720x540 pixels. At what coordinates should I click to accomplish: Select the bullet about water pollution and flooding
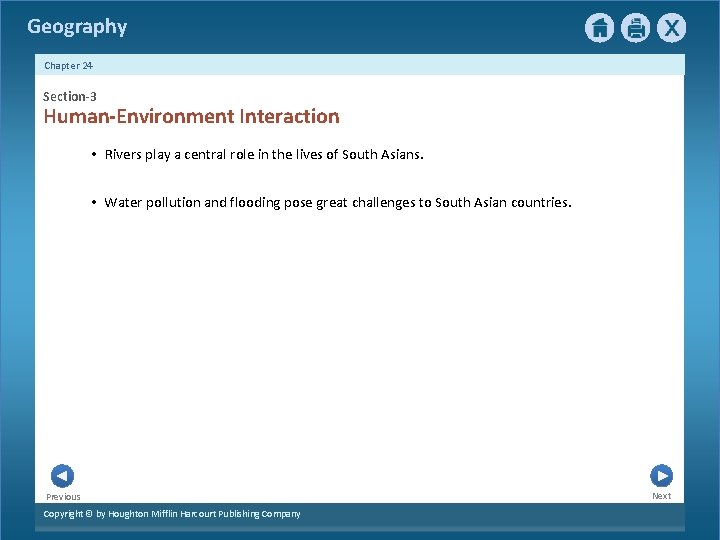(x=338, y=202)
